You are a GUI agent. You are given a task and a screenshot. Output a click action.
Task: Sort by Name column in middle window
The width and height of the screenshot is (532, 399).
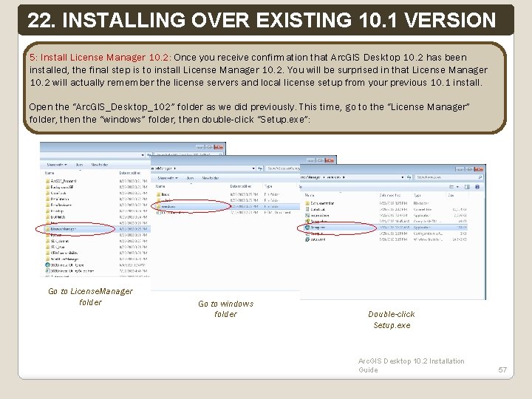(160, 186)
